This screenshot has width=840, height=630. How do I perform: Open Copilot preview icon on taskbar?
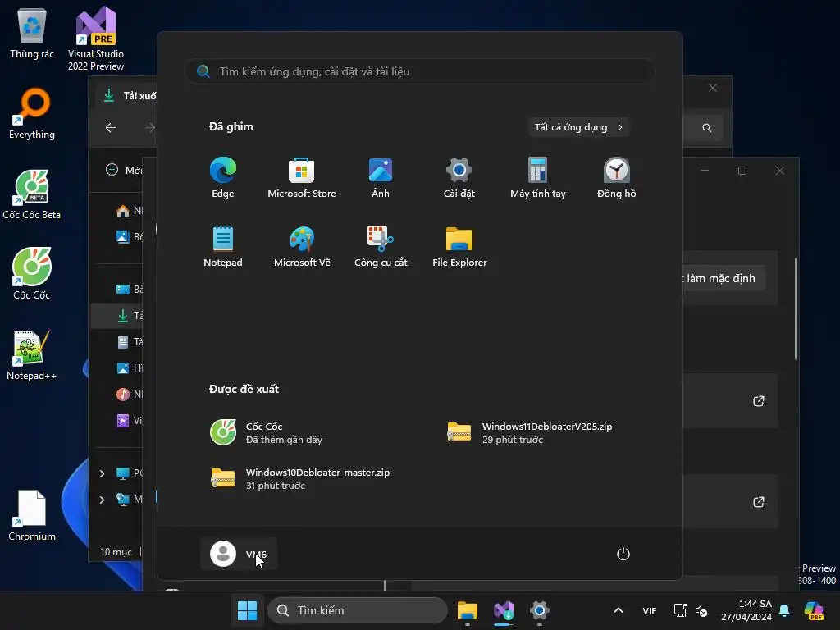pos(814,610)
